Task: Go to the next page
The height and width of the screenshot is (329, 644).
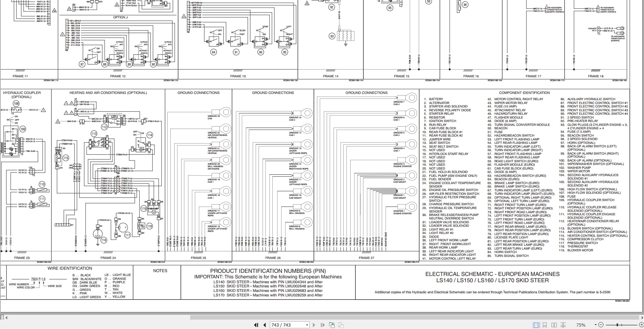Action: tap(314, 325)
